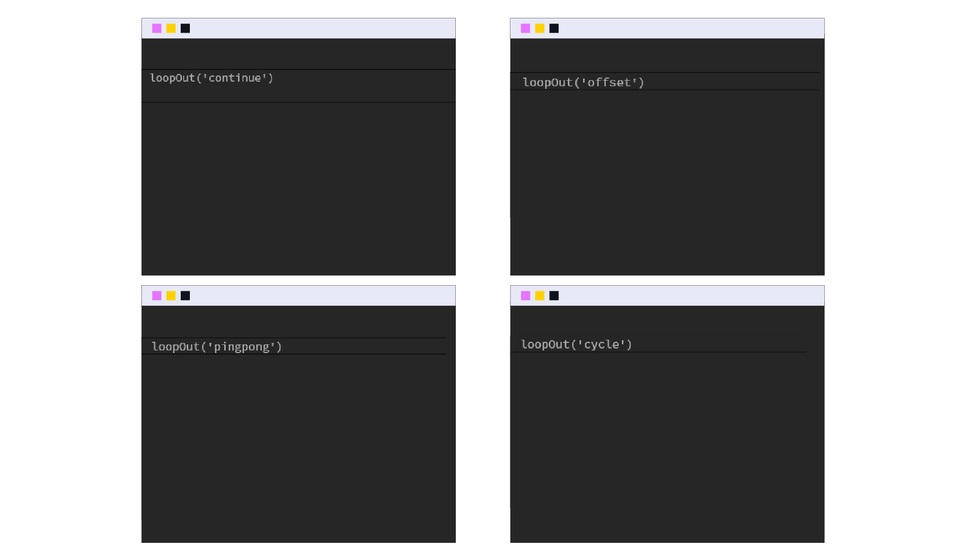Click yellow square in loopOut('cycle') window

click(x=540, y=296)
